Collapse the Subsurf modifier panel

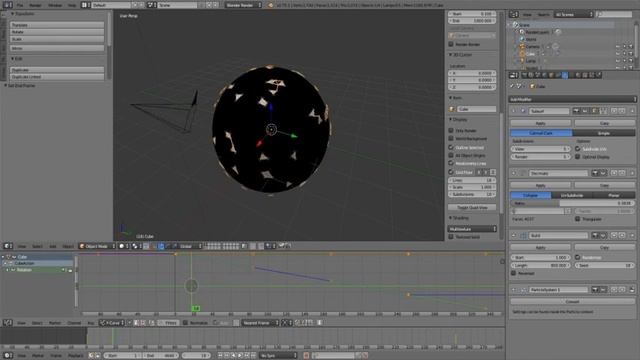tap(513, 111)
